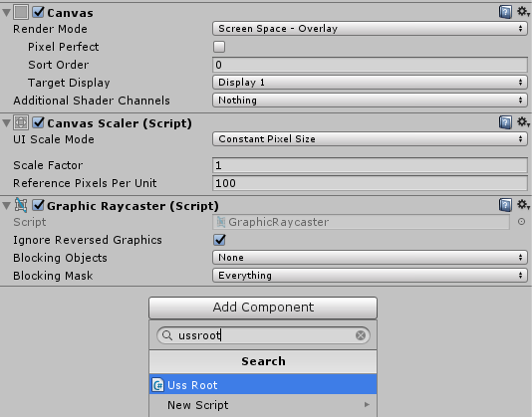Click the object picker circle beside GraphicRaycaster script
This screenshot has height=417, width=532.
click(x=521, y=222)
